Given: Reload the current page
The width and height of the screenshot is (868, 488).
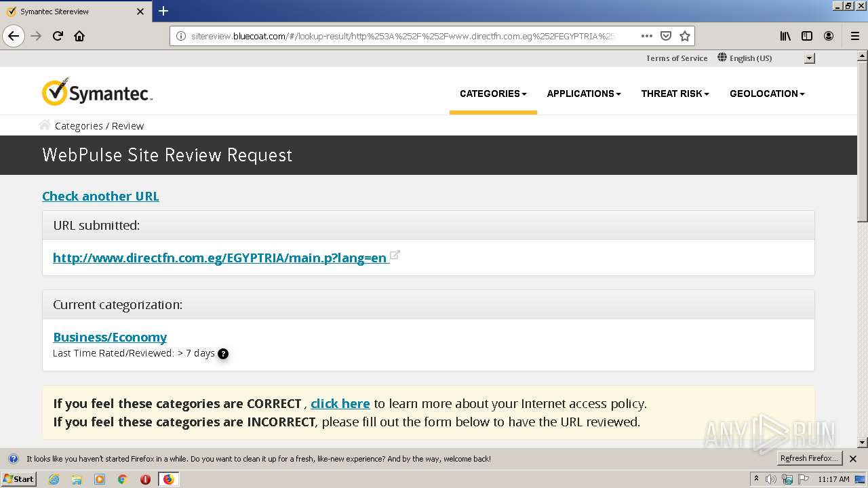Looking at the screenshot, I should [58, 36].
